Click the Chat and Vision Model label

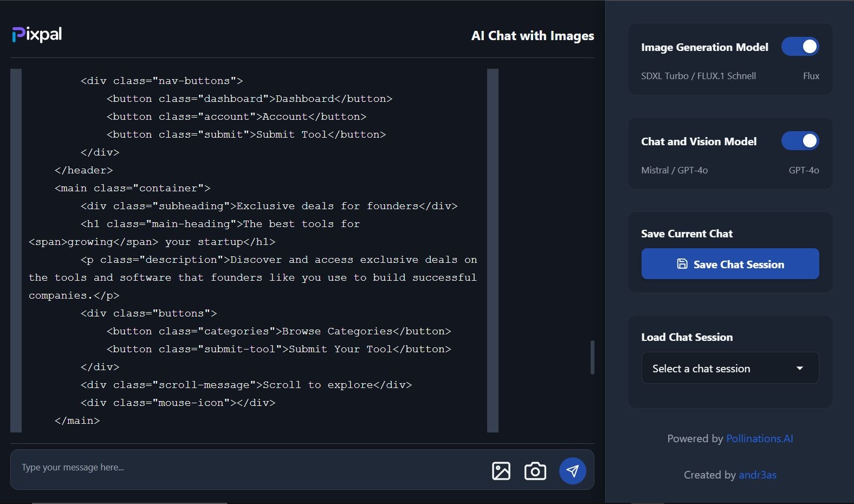click(698, 141)
